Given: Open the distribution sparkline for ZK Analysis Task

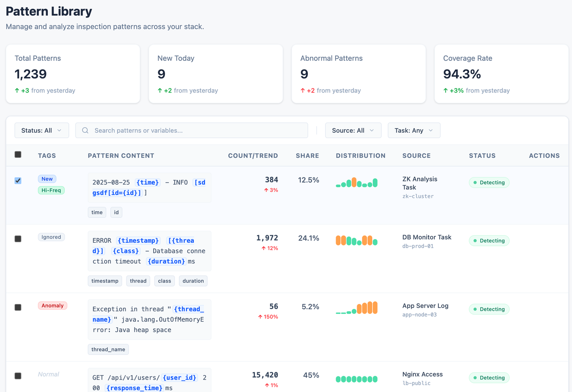Looking at the screenshot, I should pos(357,182).
